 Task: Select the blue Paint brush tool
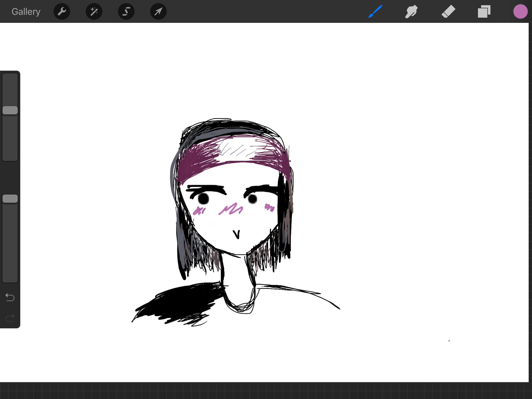tap(375, 11)
